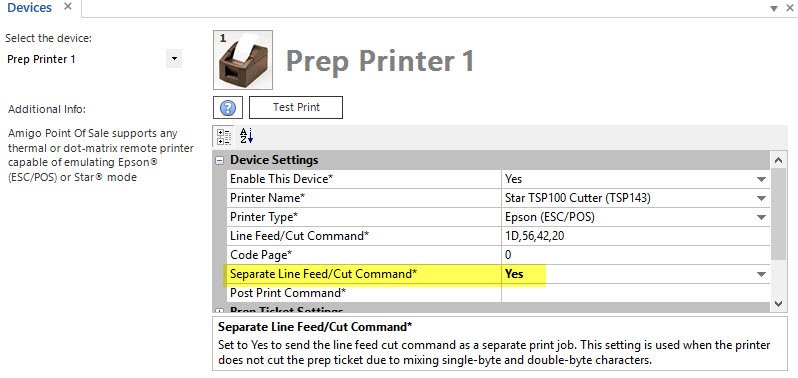Screen dimensions: 798x378
Task: Open the Select the device dropdown
Action: pos(174,59)
